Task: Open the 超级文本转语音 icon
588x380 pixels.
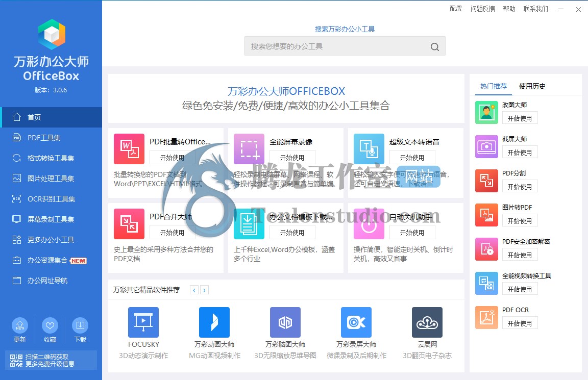Action: pos(369,149)
